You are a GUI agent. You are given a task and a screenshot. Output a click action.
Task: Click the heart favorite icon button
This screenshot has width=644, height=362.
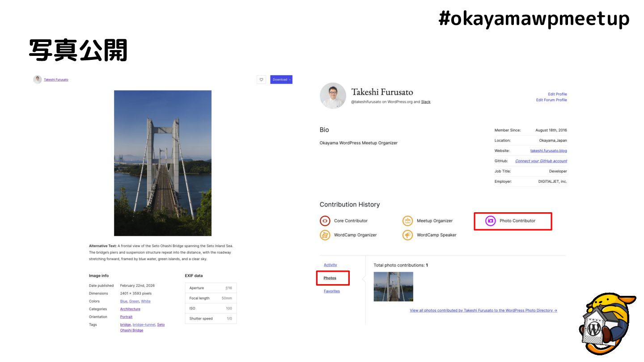point(262,80)
